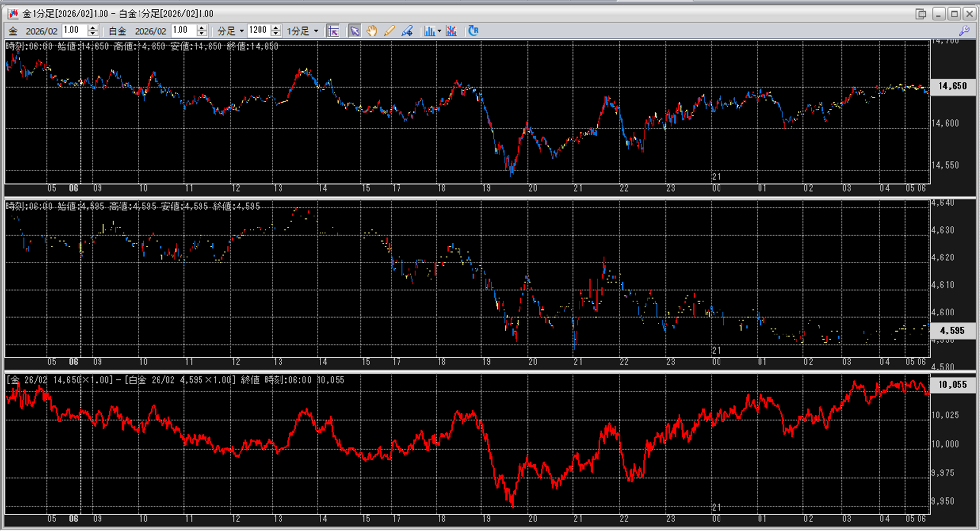Click the 14,650 gold price marker

952,86
